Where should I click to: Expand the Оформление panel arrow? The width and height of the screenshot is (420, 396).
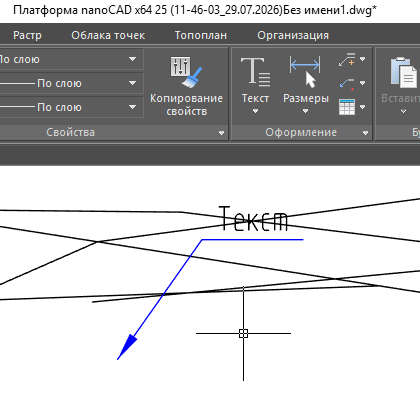tap(365, 133)
